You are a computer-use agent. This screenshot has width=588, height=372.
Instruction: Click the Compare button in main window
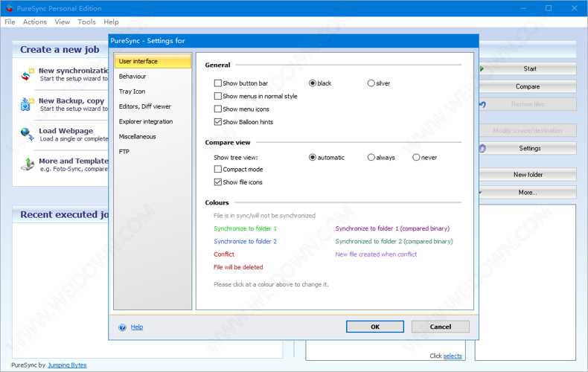528,86
